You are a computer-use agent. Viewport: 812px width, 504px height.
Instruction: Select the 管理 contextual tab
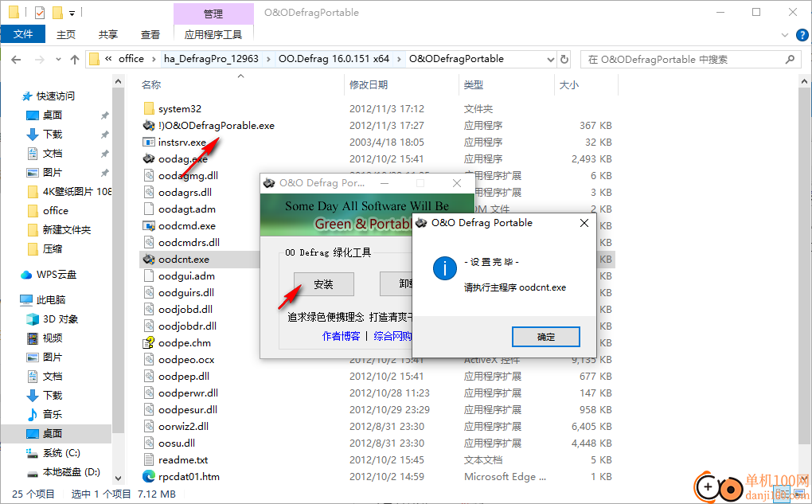pyautogui.click(x=213, y=14)
